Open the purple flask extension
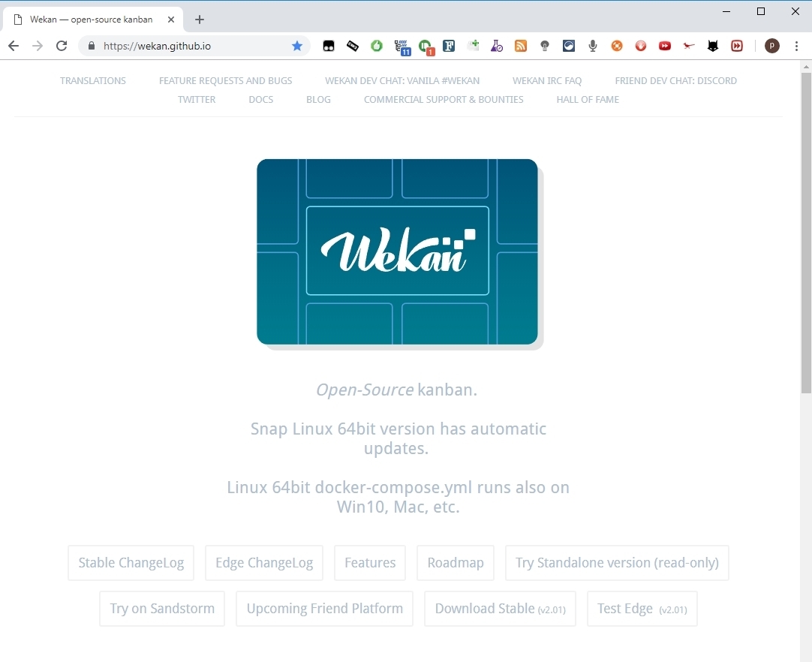This screenshot has width=812, height=662. coord(497,46)
